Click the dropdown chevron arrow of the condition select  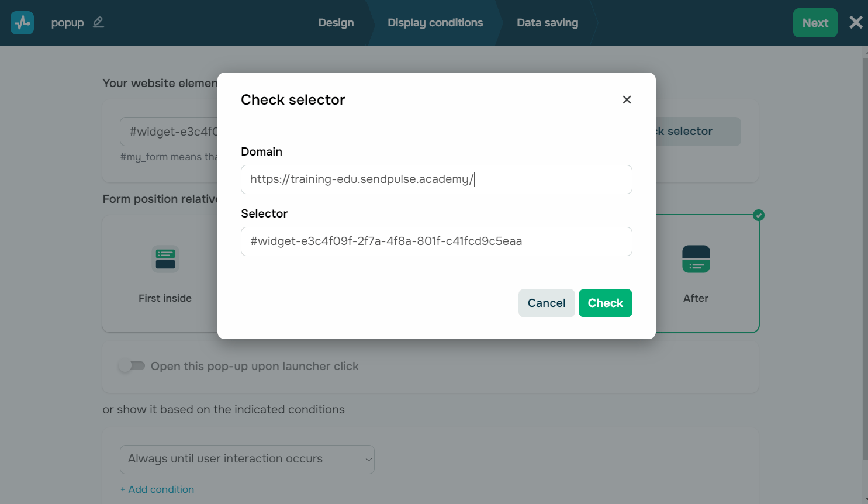368,460
